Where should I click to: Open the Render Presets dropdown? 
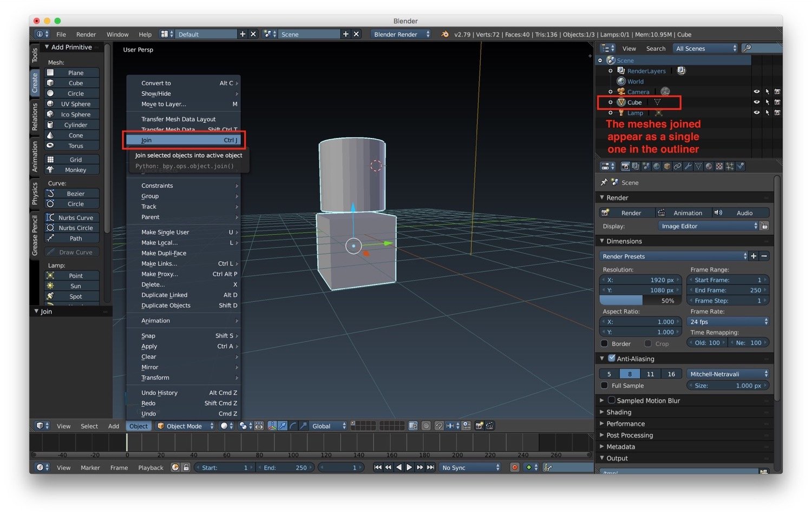pyautogui.click(x=673, y=256)
